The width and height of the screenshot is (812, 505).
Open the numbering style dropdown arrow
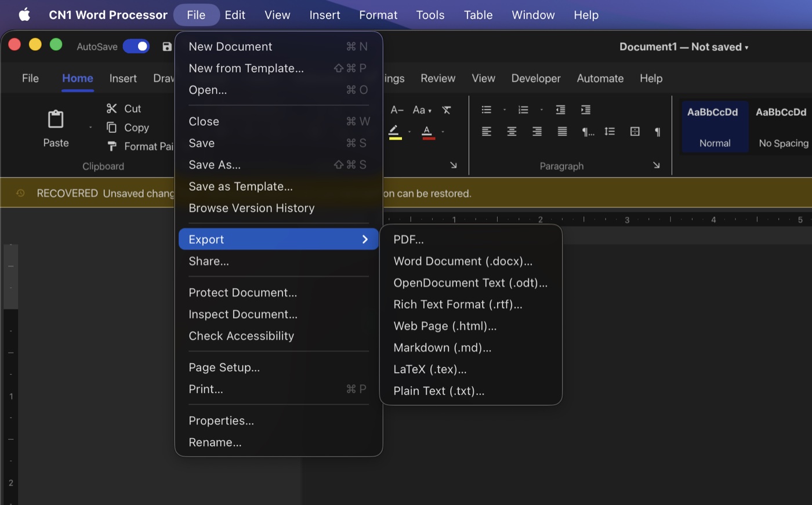[541, 110]
